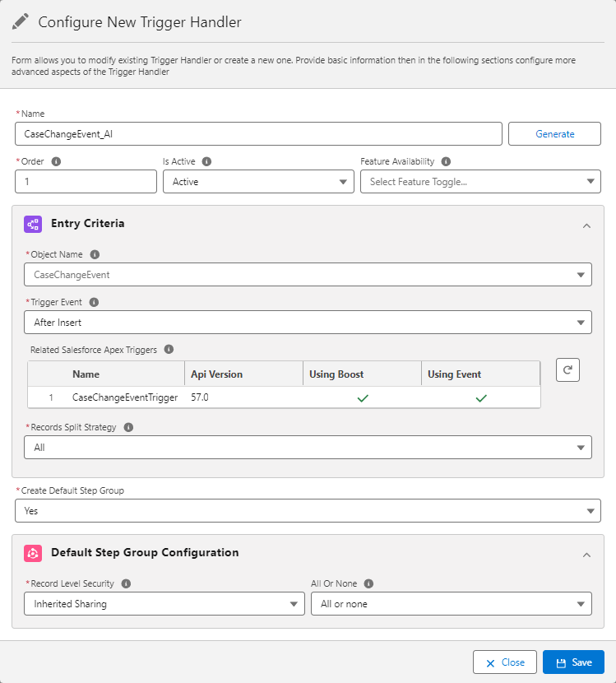Viewport: 616px width, 683px height.
Task: Open the Order field info tooltip
Action: point(55,161)
